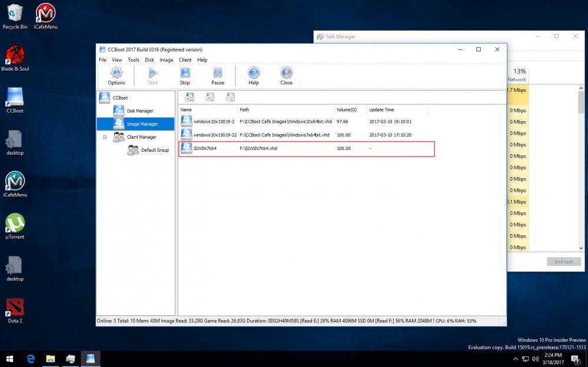Select the windows10x15019-2 image row

pyautogui.click(x=304, y=122)
